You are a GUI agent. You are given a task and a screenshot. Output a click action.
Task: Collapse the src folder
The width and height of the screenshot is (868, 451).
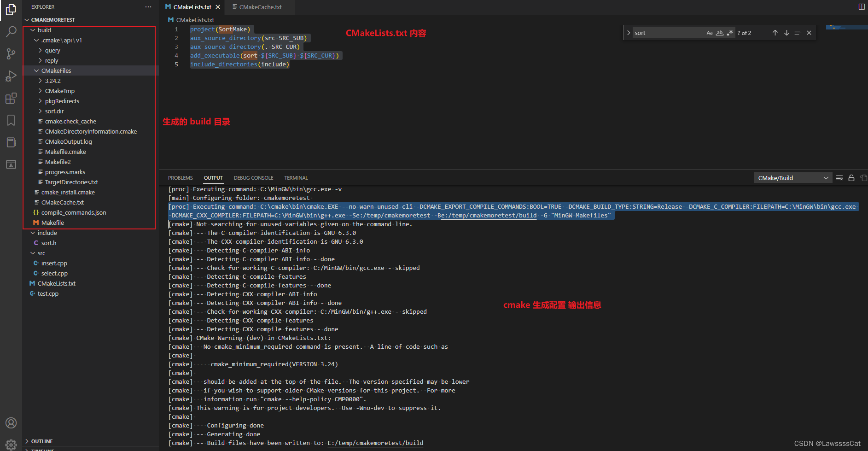pos(90,253)
